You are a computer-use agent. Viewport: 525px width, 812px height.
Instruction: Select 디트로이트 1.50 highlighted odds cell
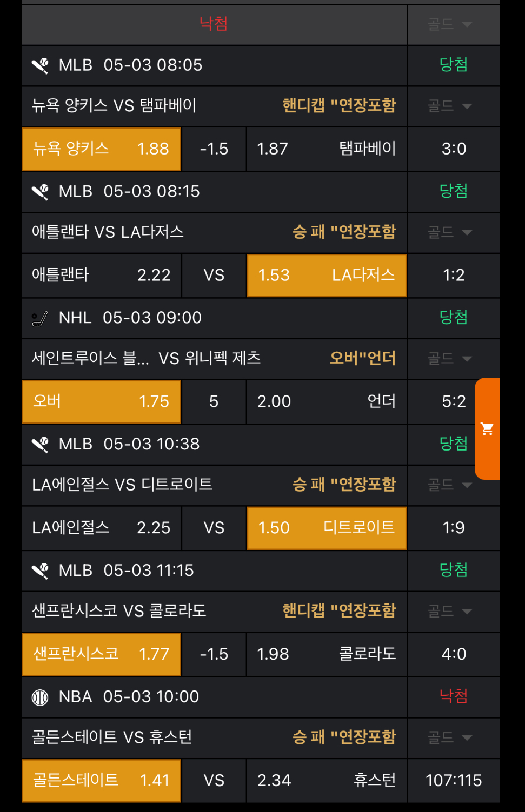click(327, 528)
